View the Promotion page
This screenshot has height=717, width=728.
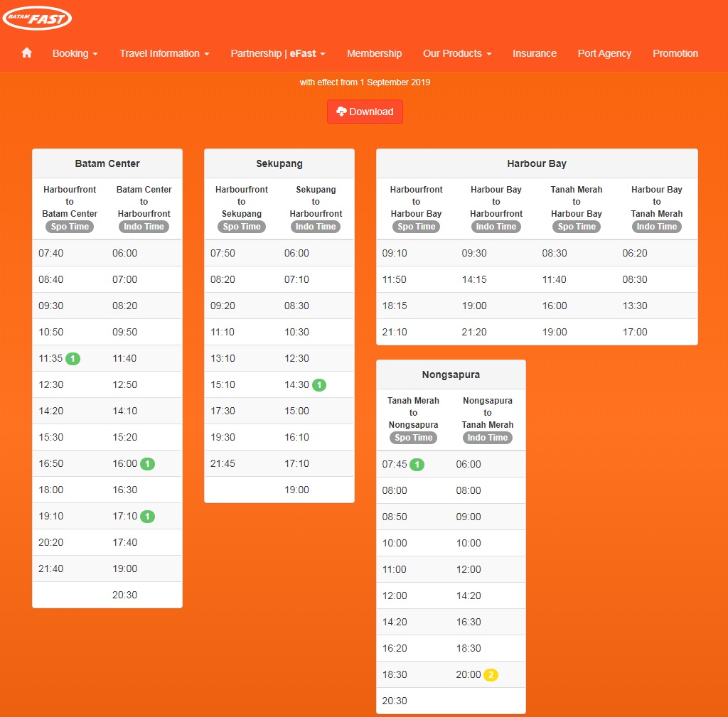pos(675,53)
